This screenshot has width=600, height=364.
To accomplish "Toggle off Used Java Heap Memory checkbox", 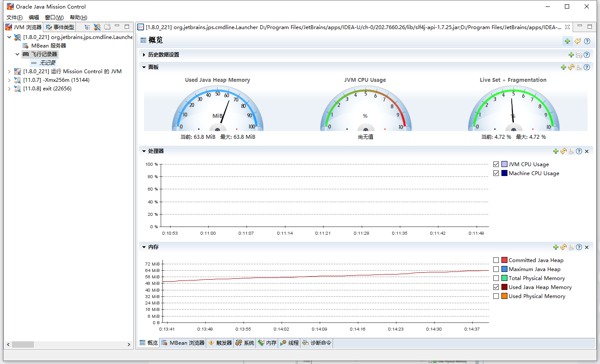I will click(x=496, y=287).
